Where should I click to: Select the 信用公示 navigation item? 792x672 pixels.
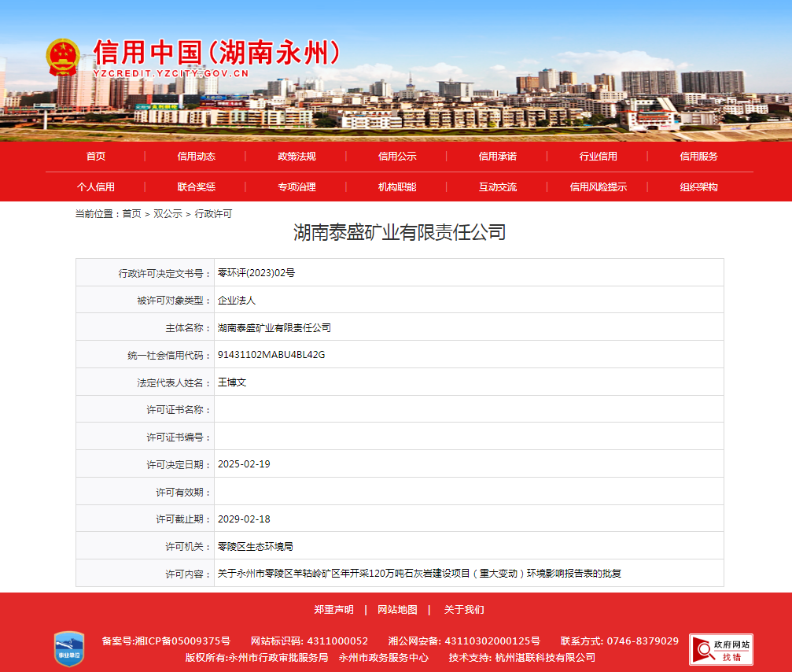[397, 156]
